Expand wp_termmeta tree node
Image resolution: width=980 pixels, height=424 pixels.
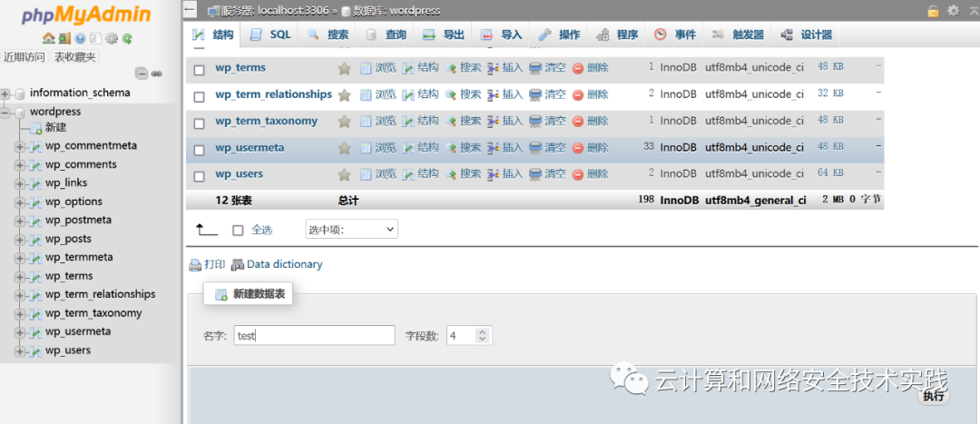(20, 258)
